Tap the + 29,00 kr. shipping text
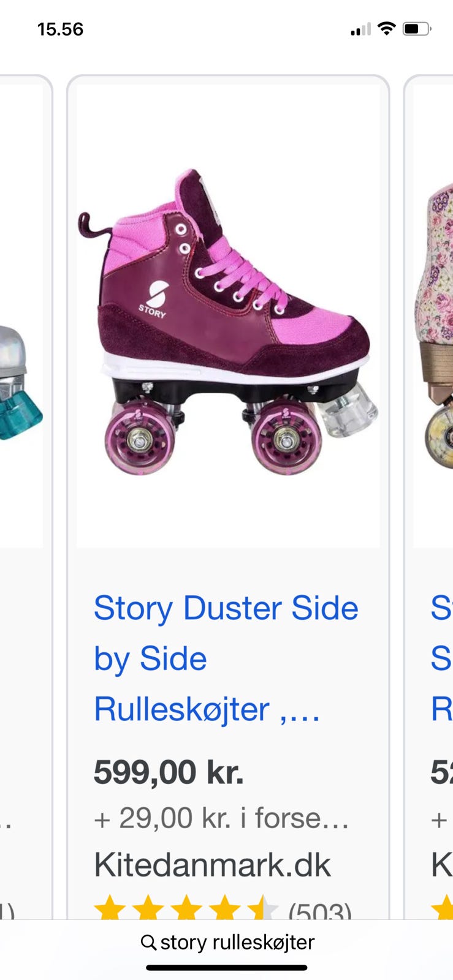 (221, 818)
